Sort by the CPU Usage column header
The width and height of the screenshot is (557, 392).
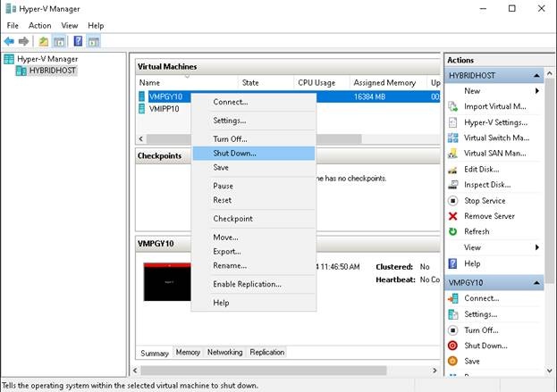[322, 83]
